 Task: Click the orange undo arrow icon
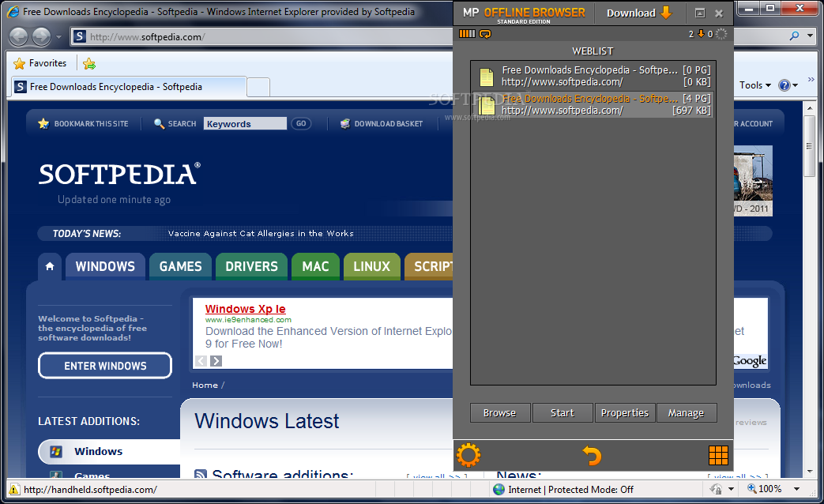tap(593, 455)
